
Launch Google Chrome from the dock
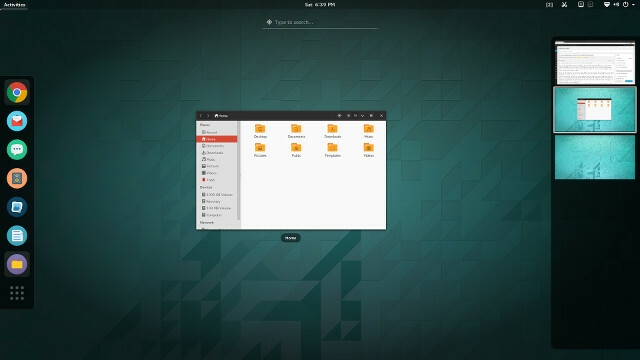click(x=17, y=92)
